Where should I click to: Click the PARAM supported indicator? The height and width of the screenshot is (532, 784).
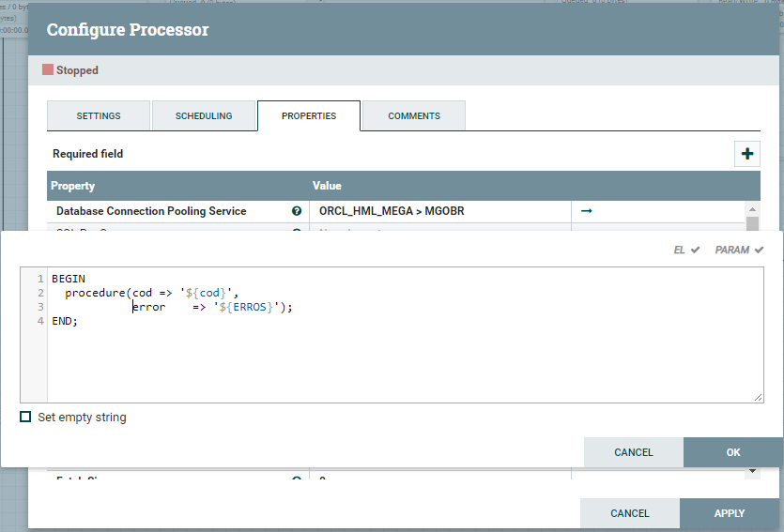739,250
